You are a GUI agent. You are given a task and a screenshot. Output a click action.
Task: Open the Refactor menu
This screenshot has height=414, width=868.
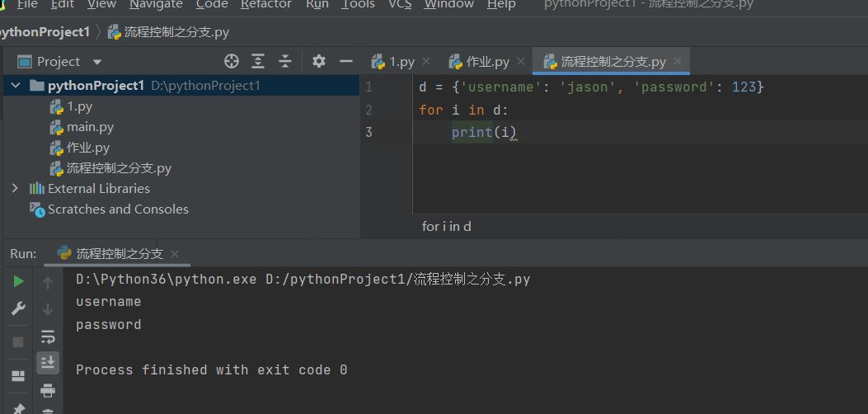(x=265, y=4)
